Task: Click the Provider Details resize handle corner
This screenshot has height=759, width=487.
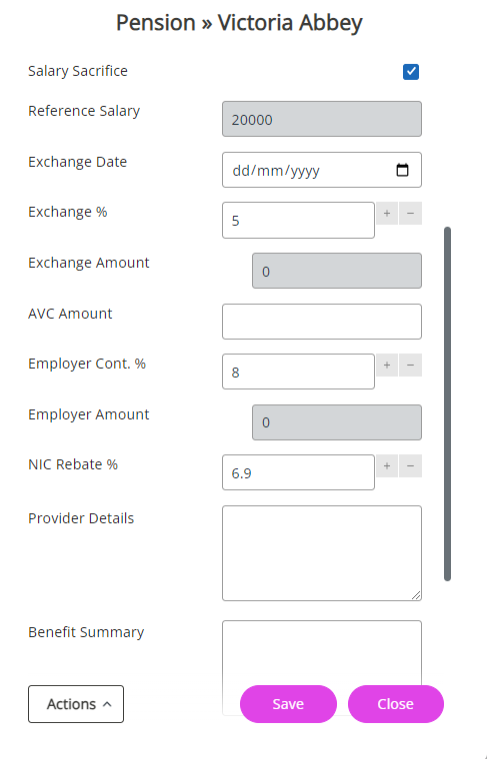Action: tap(416, 595)
